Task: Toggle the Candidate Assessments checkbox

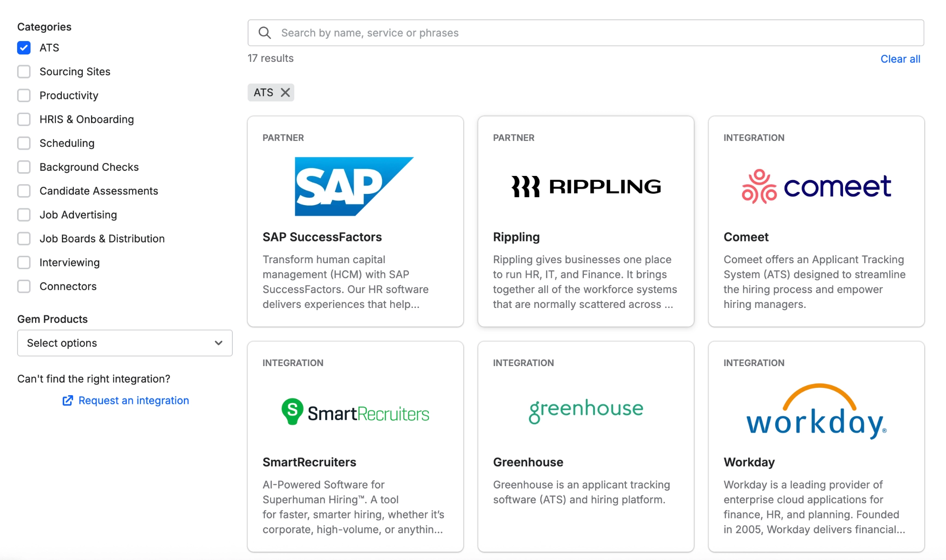Action: tap(24, 191)
